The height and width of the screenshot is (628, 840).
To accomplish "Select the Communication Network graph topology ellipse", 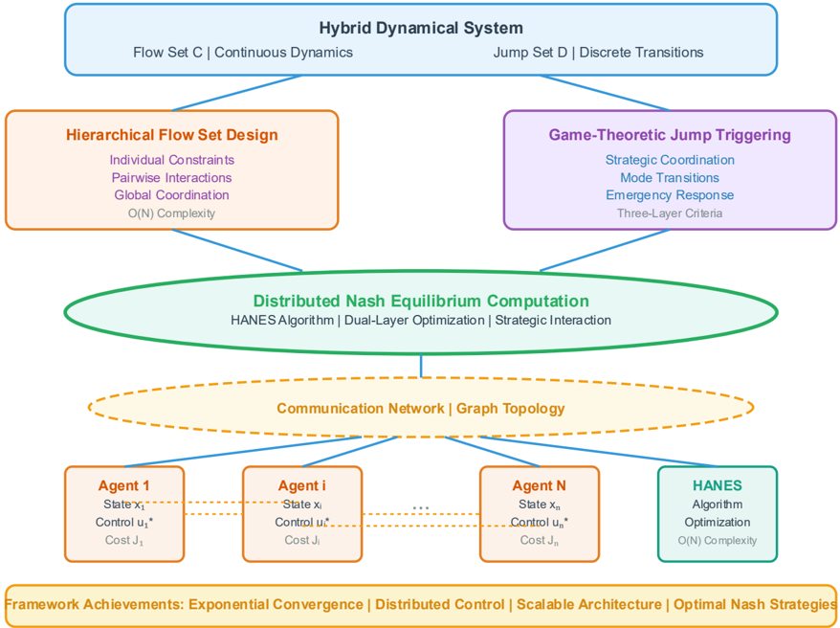I will point(421,409).
